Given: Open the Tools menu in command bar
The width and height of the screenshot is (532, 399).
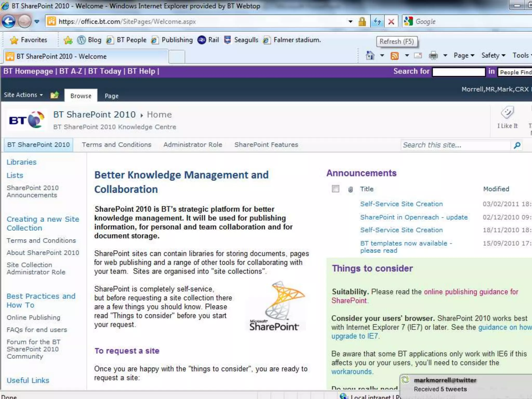Looking at the screenshot, I should [522, 55].
